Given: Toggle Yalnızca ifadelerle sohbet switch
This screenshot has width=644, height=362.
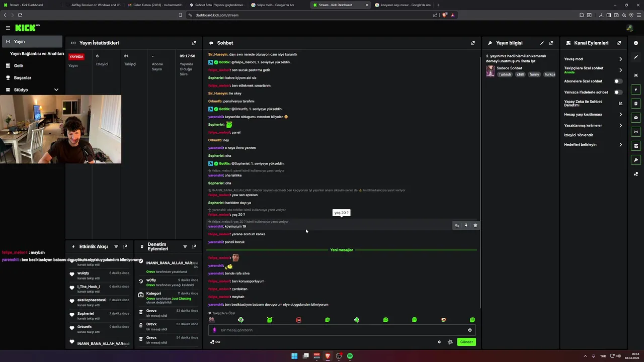Looking at the screenshot, I should coord(618,92).
